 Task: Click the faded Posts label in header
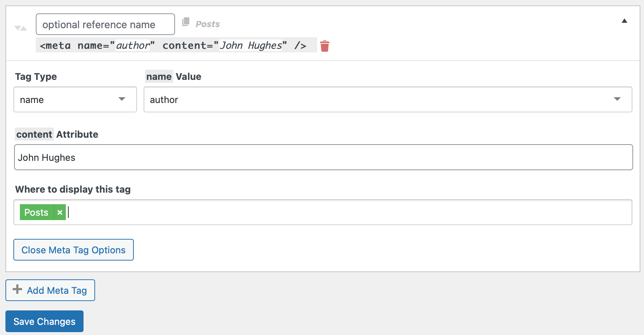point(208,24)
